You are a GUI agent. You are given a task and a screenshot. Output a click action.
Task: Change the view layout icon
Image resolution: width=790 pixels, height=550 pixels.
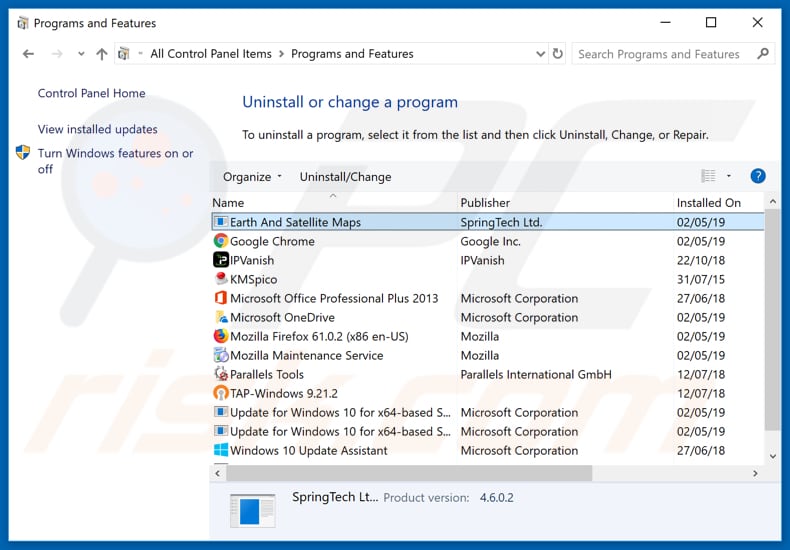[708, 176]
